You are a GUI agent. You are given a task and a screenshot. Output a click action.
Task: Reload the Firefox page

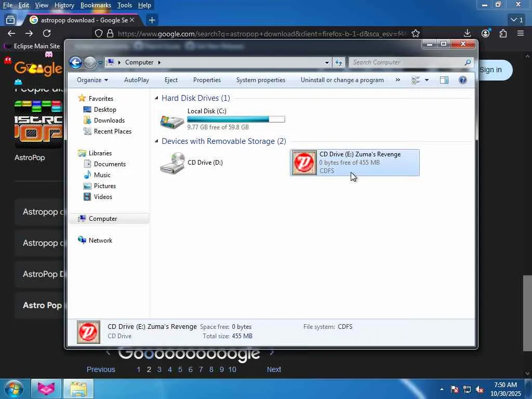(47, 33)
